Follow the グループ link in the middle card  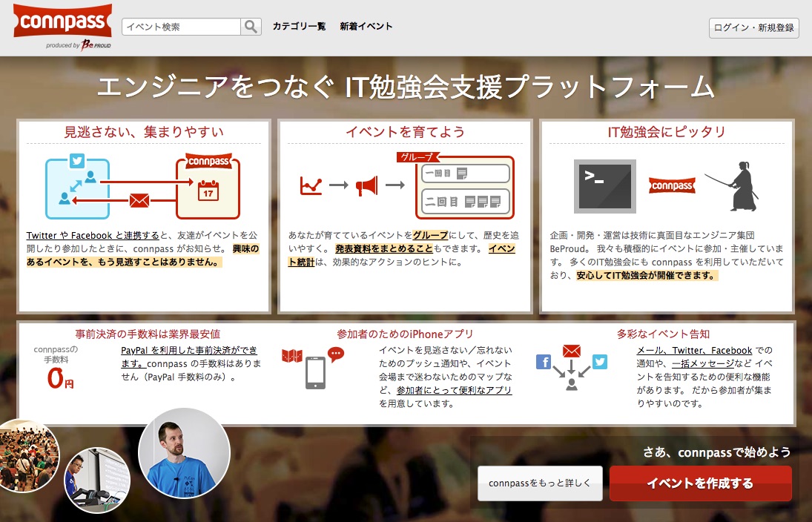coord(430,236)
